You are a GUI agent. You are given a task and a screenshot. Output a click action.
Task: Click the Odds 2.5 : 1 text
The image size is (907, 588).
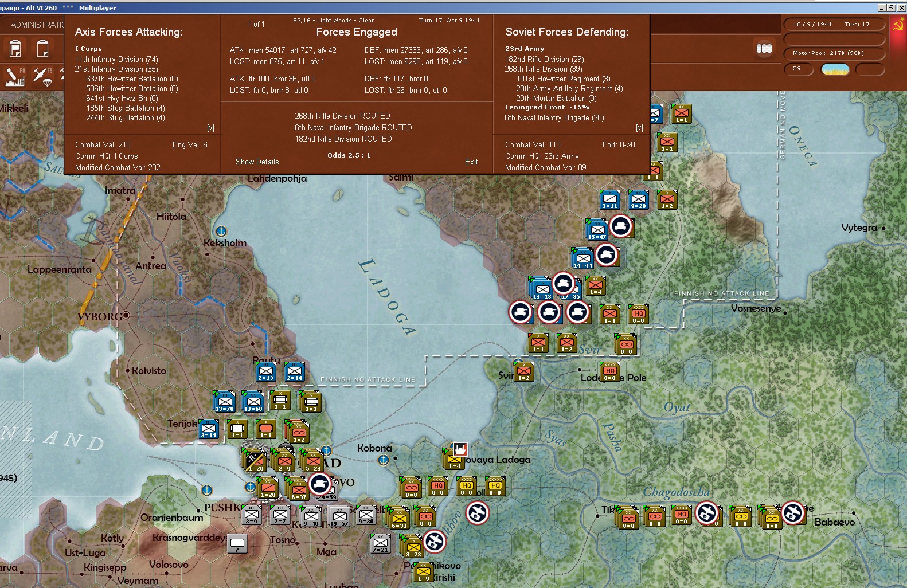[349, 155]
